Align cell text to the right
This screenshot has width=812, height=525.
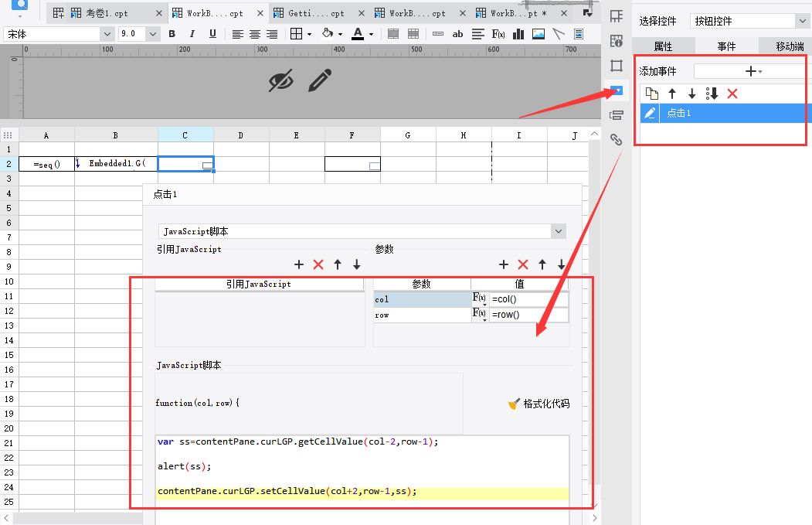point(272,34)
